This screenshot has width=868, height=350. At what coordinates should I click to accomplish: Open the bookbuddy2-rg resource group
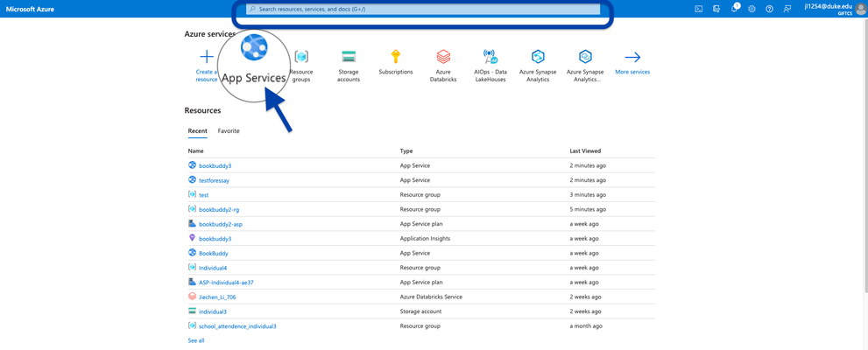point(219,209)
